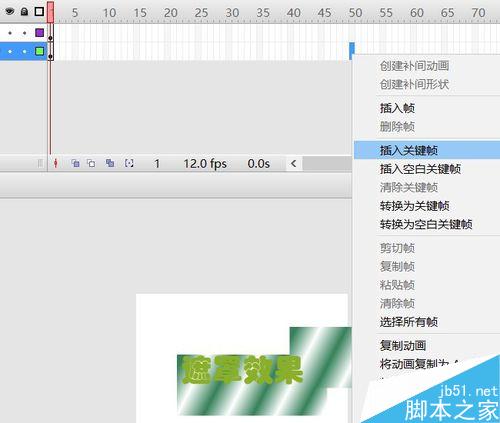500x423 pixels.
Task: Toggle the onion skin outlines button
Action: [x=91, y=163]
